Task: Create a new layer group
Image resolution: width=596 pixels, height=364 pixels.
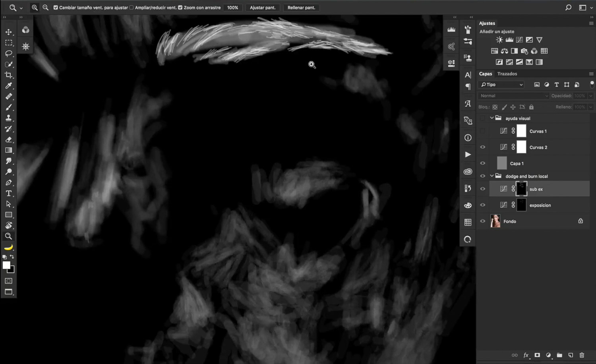Action: coord(559,355)
